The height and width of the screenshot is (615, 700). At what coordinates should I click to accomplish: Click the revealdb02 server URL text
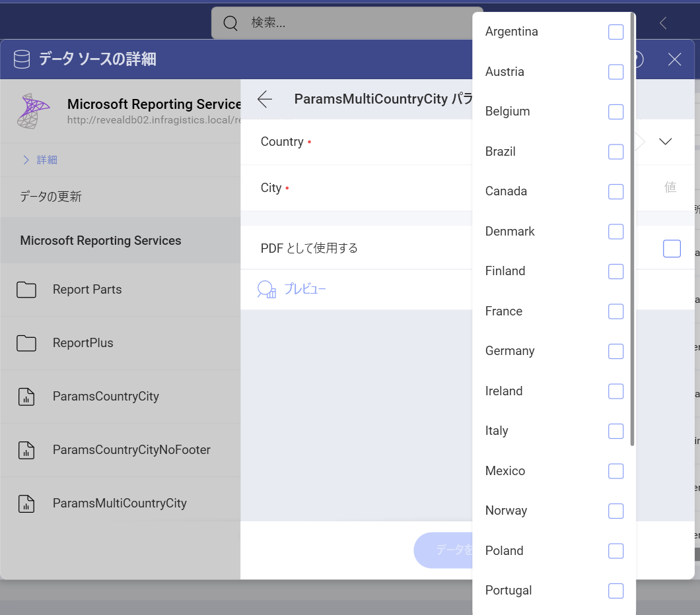pos(154,120)
